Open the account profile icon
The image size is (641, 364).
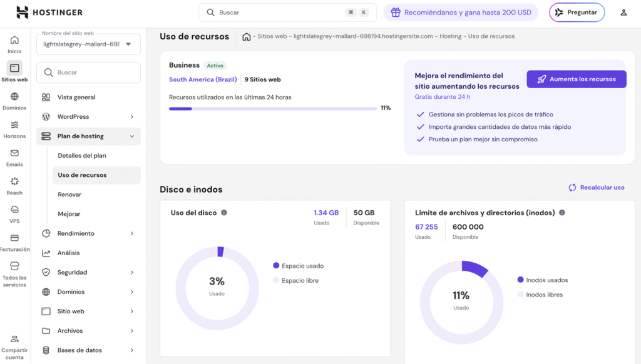coord(623,12)
